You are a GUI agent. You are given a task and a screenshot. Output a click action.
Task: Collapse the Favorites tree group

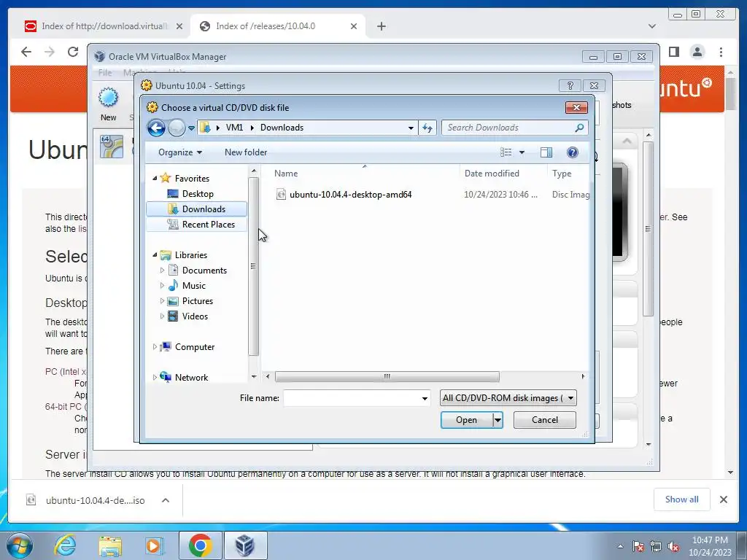(x=155, y=178)
